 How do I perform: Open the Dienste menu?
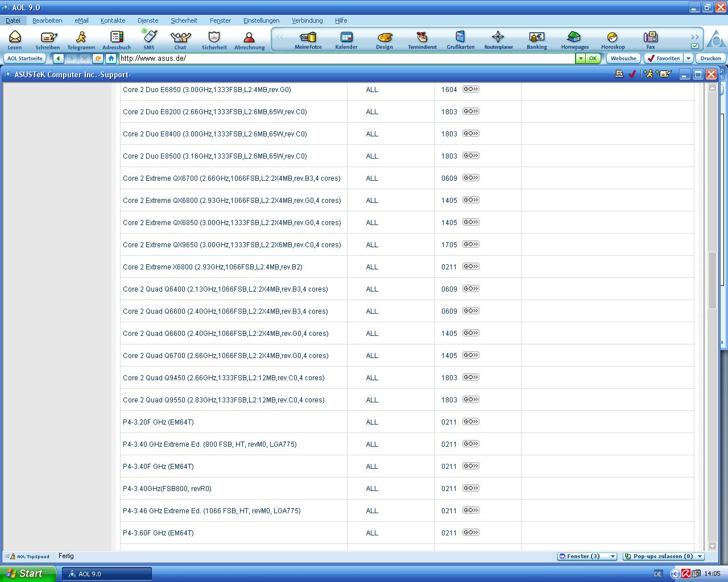148,20
